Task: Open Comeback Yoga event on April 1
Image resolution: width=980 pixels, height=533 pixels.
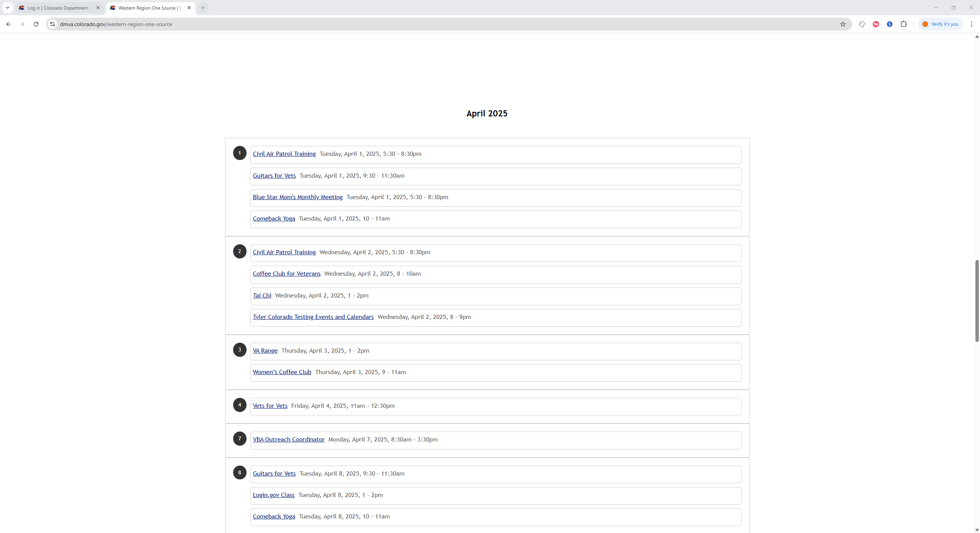Action: (x=274, y=219)
